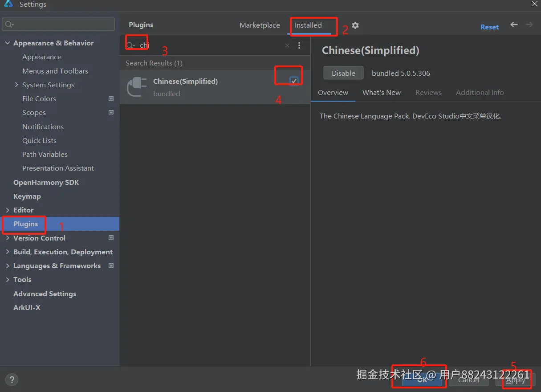Open Presentation Assistant settings

pos(58,168)
